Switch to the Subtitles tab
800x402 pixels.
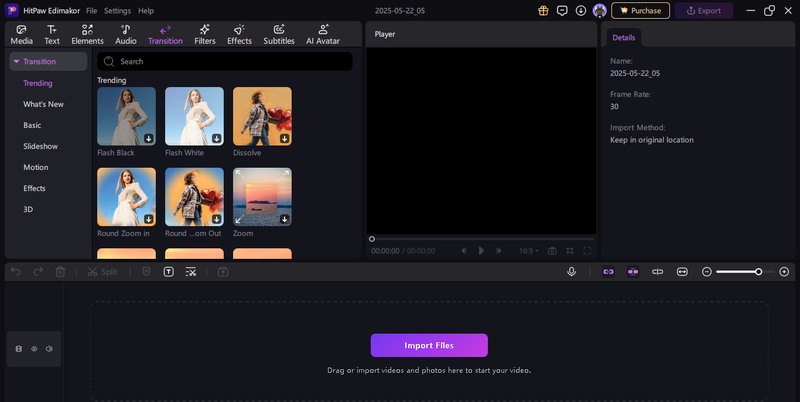tap(279, 35)
